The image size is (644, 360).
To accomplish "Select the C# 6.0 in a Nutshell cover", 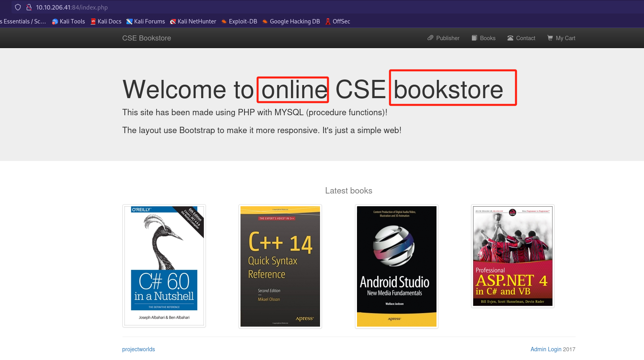I will [164, 265].
